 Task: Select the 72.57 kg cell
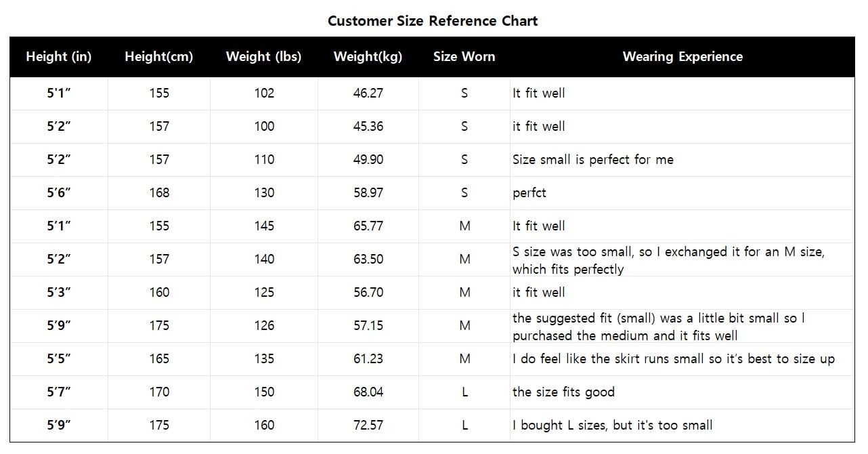[368, 425]
